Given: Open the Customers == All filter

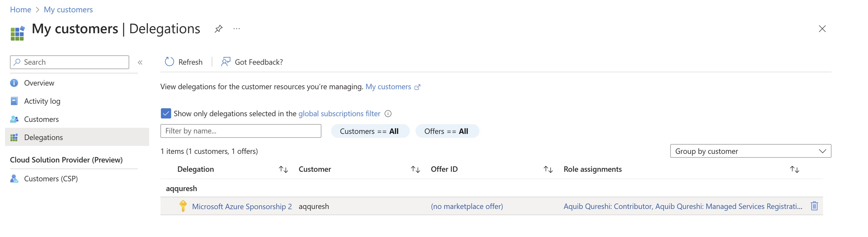Looking at the screenshot, I should click(x=370, y=131).
